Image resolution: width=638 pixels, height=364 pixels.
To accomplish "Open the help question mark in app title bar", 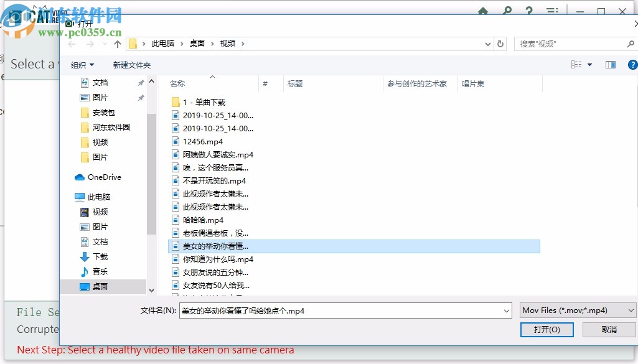I will pyautogui.click(x=529, y=11).
